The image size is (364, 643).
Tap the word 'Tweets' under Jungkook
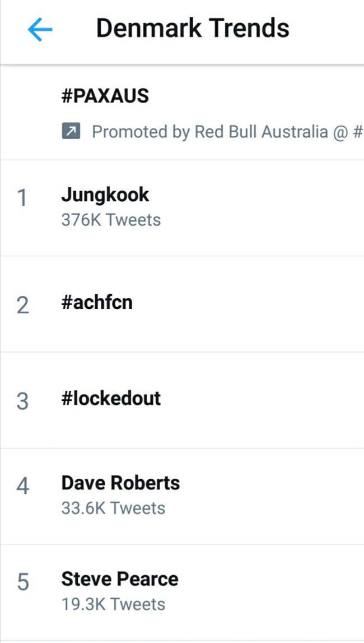[x=133, y=220]
